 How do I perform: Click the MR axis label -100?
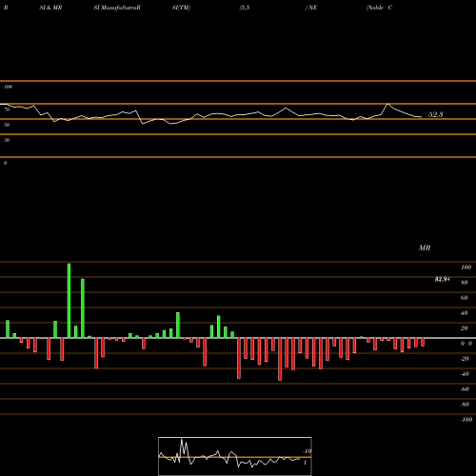click(466, 420)
